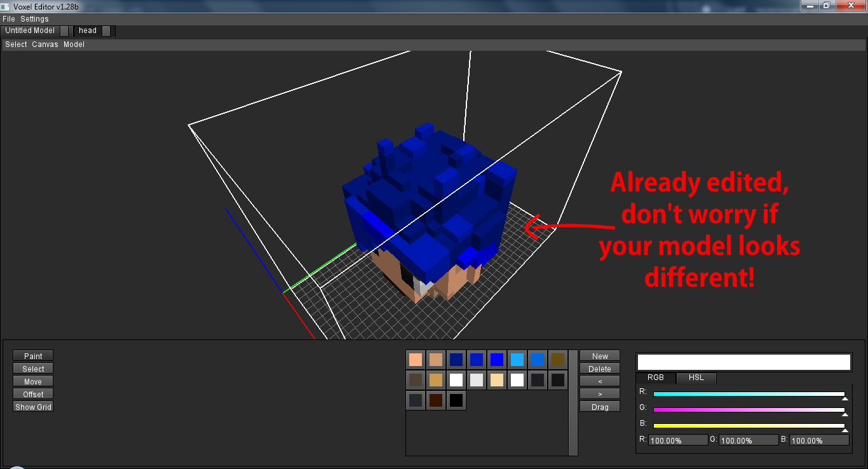868x469 pixels.
Task: Click the palette's vertical scrollbar
Action: [x=573, y=402]
